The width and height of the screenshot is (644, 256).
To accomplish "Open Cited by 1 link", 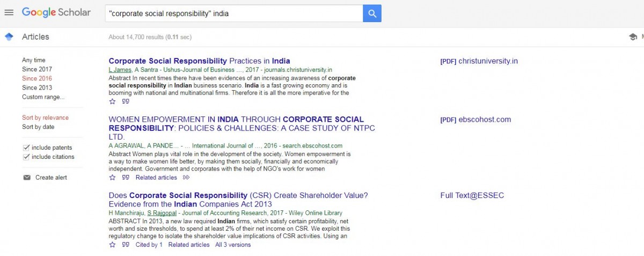I will (x=149, y=245).
